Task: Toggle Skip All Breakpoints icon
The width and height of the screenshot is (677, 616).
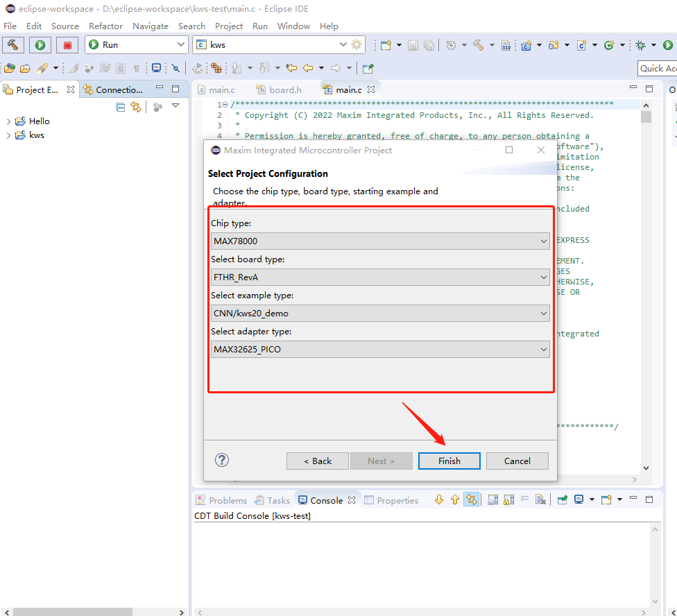Action: 175,68
